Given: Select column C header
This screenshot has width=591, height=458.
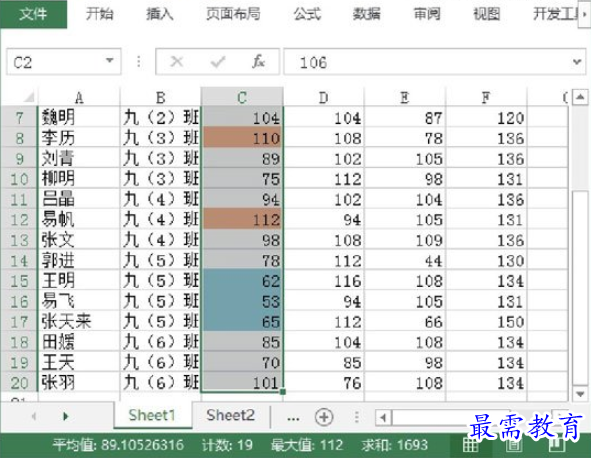Looking at the screenshot, I should (x=242, y=97).
